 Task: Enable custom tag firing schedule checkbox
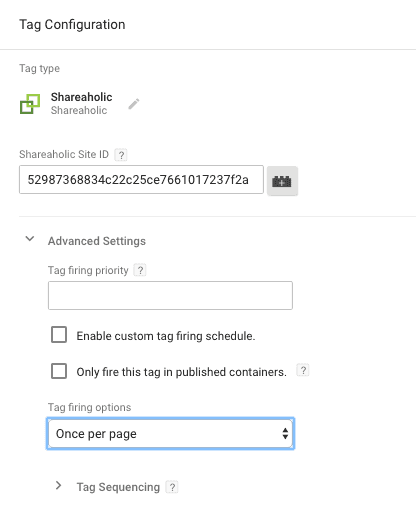coord(59,335)
